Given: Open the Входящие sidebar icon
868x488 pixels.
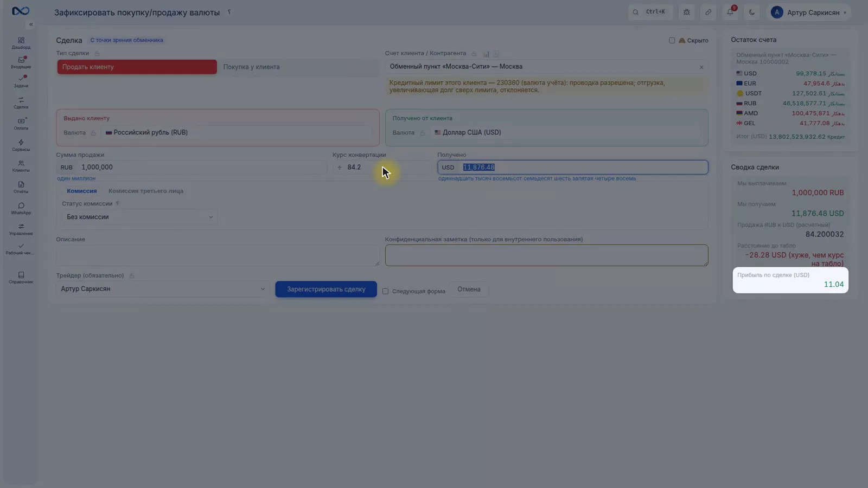Looking at the screenshot, I should tap(21, 62).
